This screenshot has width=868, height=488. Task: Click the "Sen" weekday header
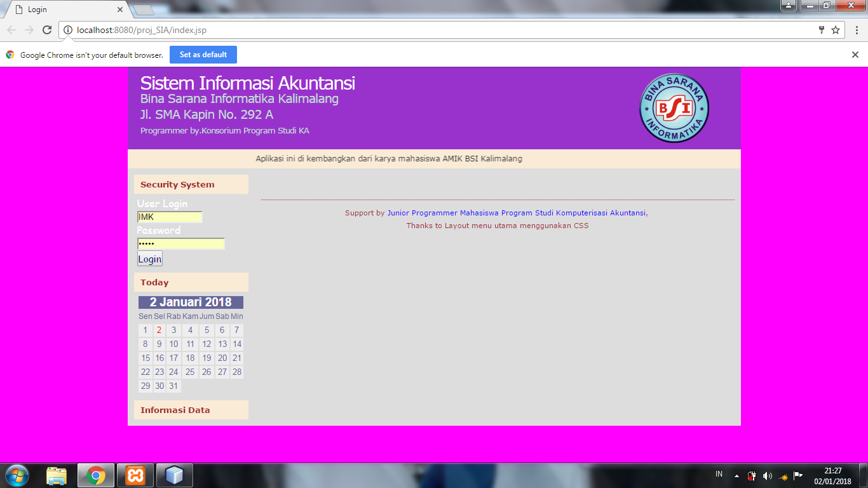point(146,316)
